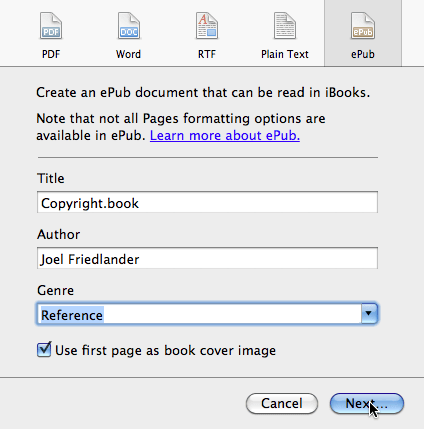The image size is (424, 429).
Task: Uncheck Use first page as book cover checkbox
Action: [44, 350]
